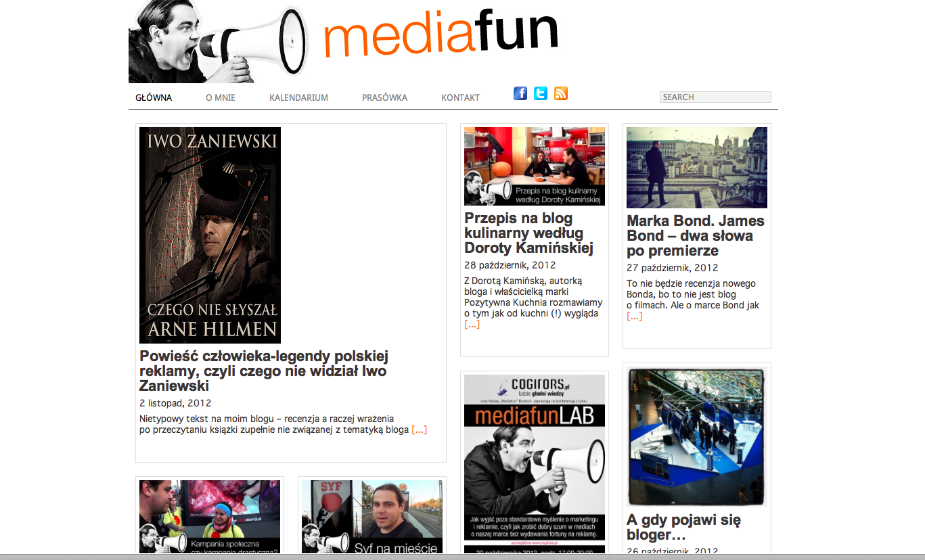The image size is (925, 560).
Task: Open the 'Przepis na blog kulinarny' headline
Action: (528, 233)
